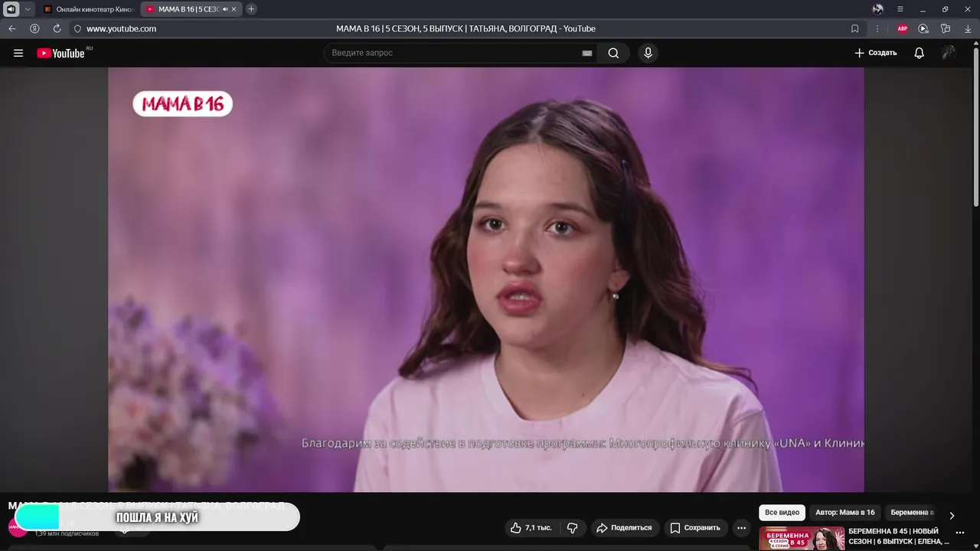
Task: Open YouTube notifications bell
Action: 919,53
